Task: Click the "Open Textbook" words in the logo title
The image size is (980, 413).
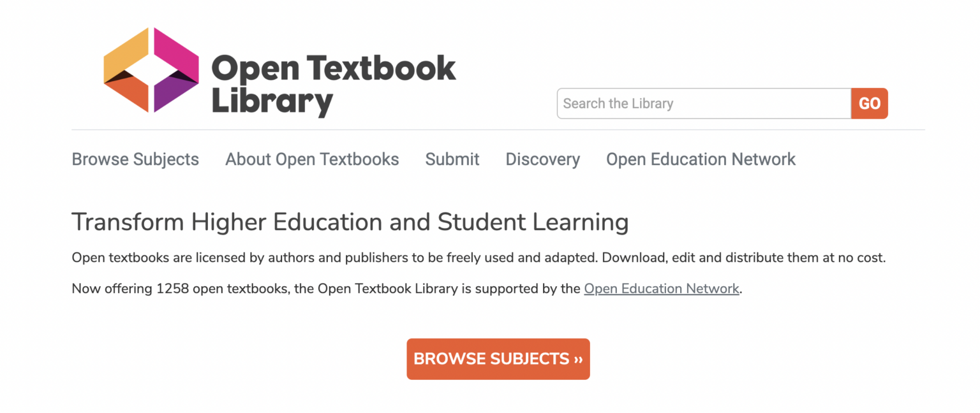Action: [x=333, y=68]
